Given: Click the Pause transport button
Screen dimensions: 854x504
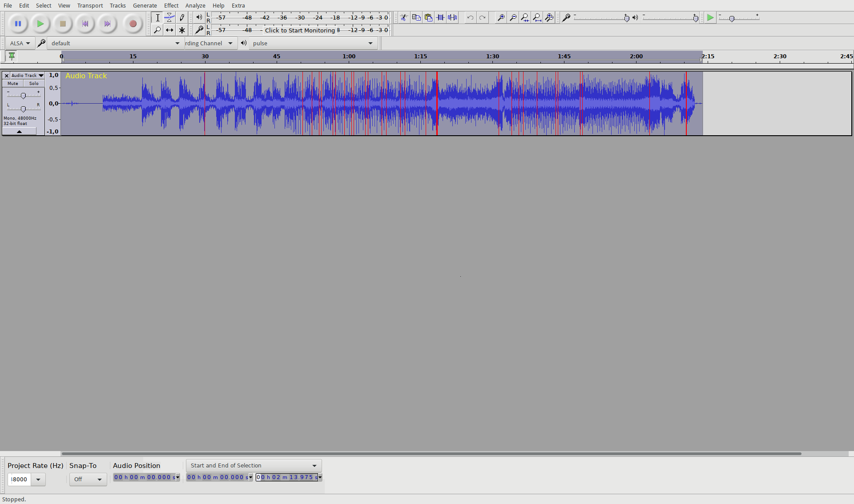Looking at the screenshot, I should tap(18, 24).
